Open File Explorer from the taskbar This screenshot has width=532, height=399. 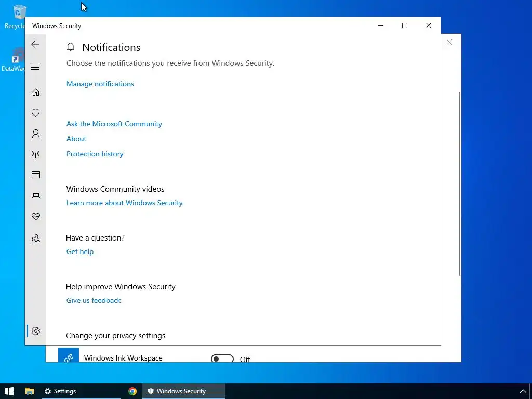[x=30, y=391]
